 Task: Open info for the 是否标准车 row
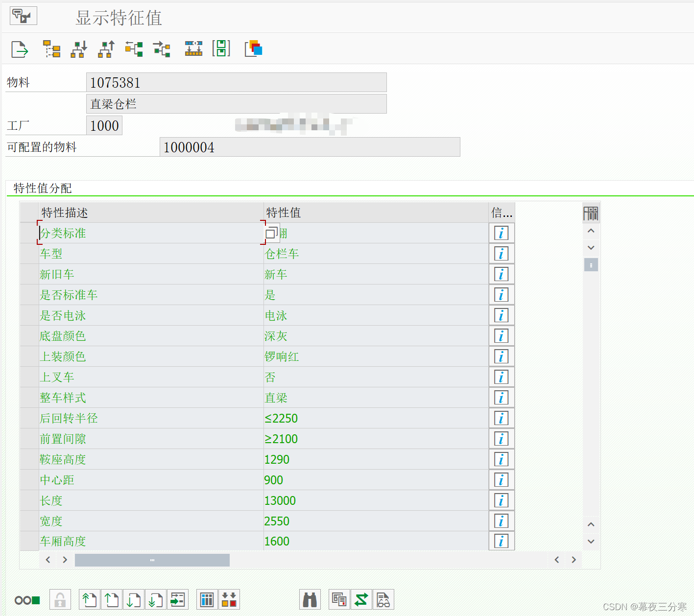pyautogui.click(x=501, y=295)
